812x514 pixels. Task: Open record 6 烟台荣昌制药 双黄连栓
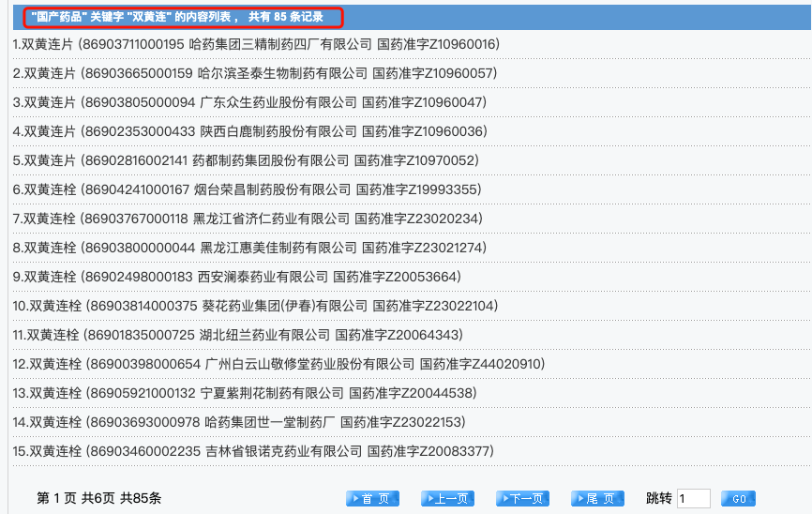pyautogui.click(x=247, y=189)
